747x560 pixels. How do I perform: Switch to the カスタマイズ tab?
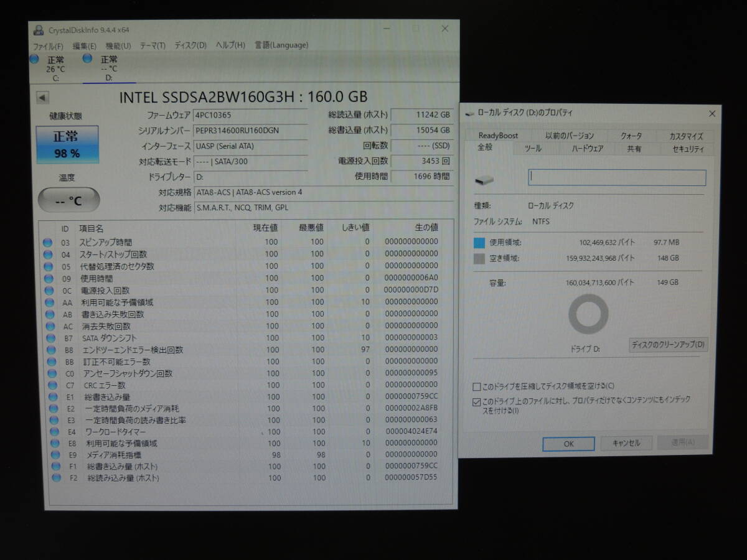686,136
